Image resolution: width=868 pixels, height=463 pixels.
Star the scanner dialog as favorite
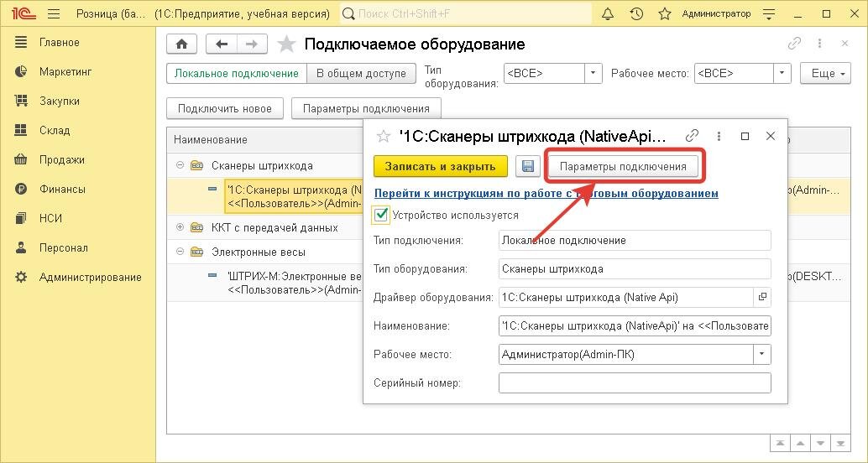pos(383,136)
